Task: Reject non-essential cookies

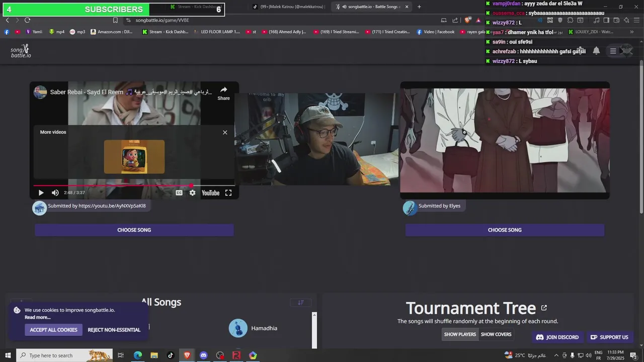Action: coord(114,330)
